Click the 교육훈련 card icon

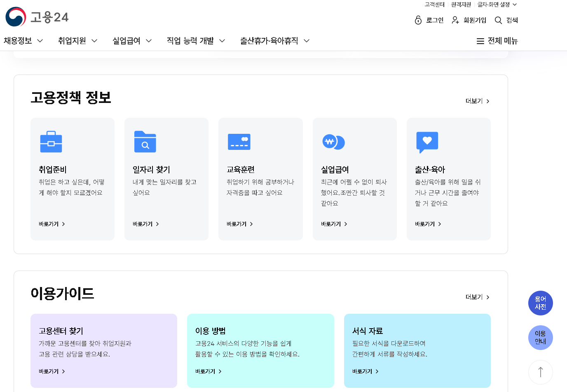(239, 142)
